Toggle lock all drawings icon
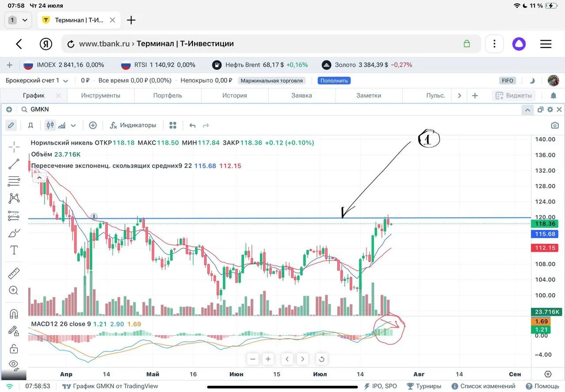 14,348
